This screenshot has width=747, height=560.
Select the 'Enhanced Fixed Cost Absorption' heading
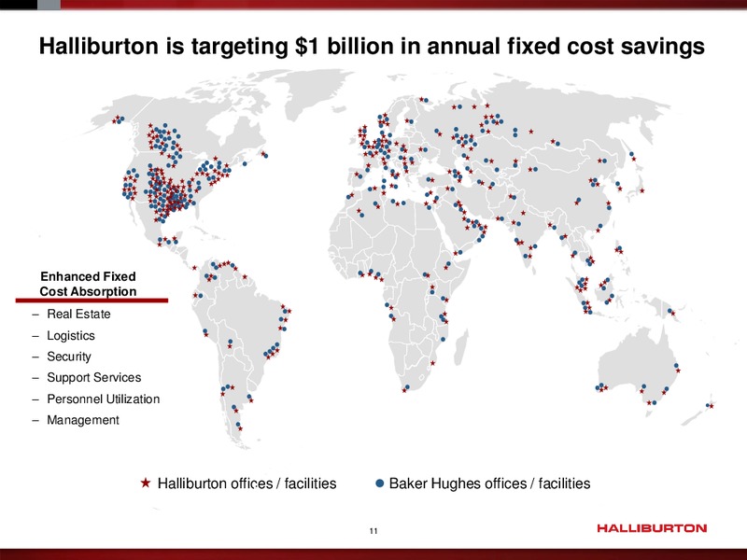[88, 284]
